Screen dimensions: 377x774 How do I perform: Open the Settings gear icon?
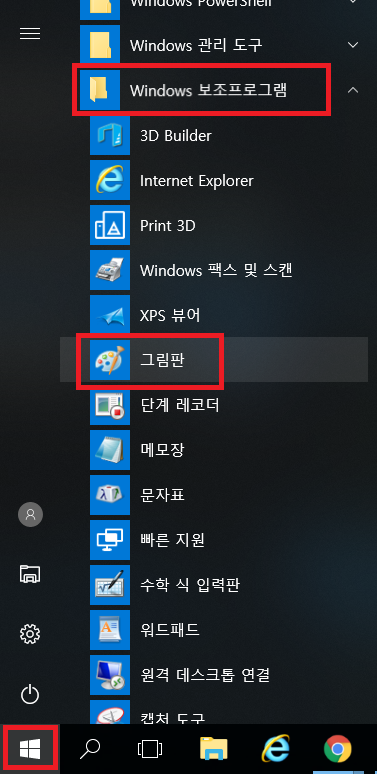(x=30, y=633)
